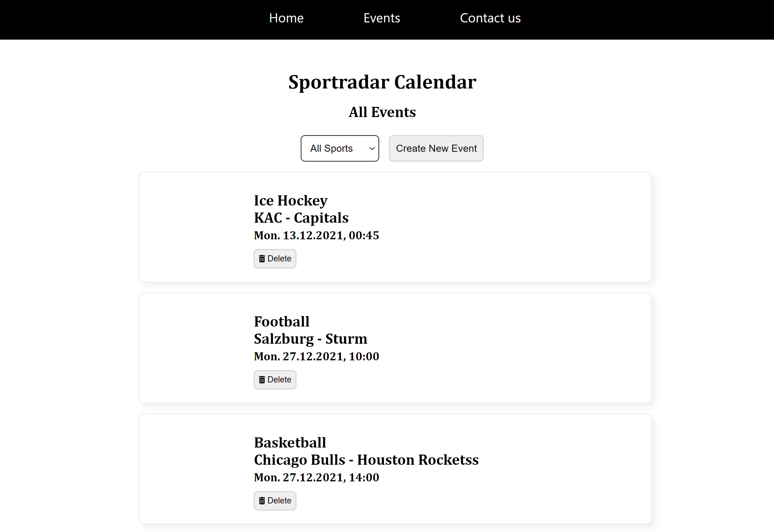This screenshot has width=774, height=532.
Task: Click the trash icon on the Basketball event
Action: click(262, 500)
